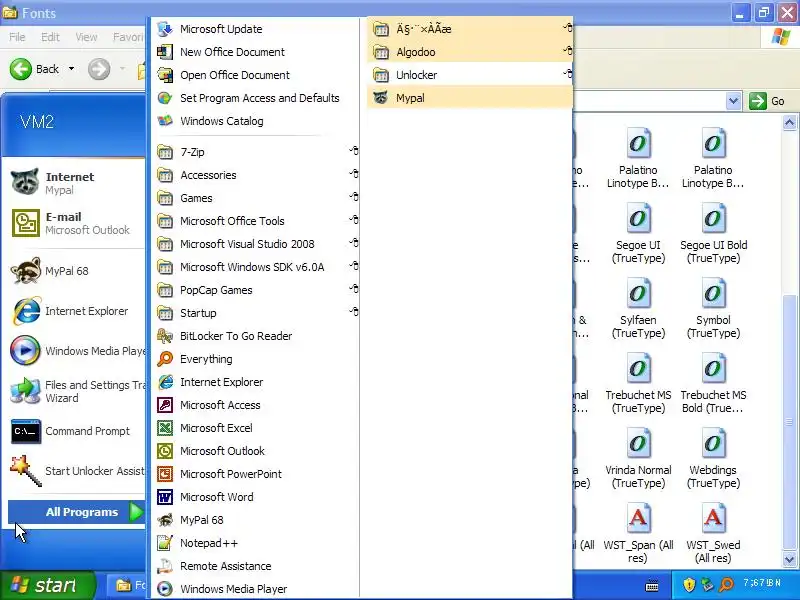Select Symbol (TrueType) font file

tap(713, 309)
